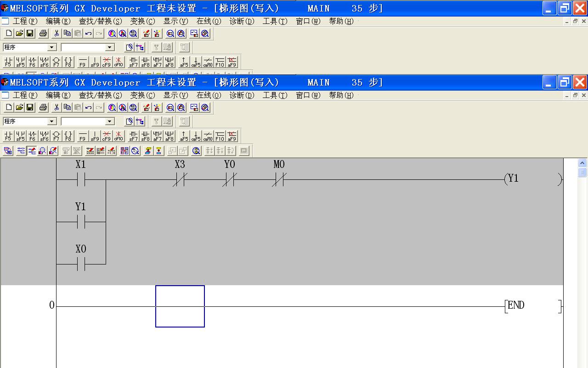Open 工具(T) menu in the foreground window
The image size is (588, 368).
(x=275, y=95)
